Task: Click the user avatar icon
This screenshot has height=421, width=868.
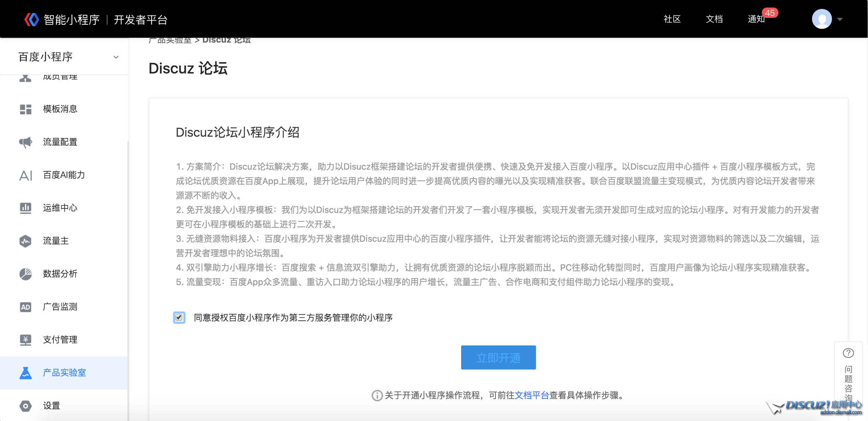Action: pyautogui.click(x=822, y=19)
